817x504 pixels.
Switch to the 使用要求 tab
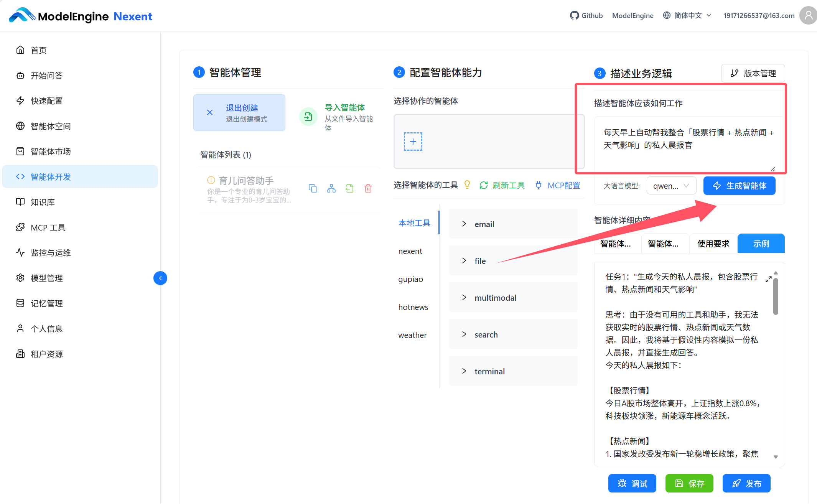coord(713,244)
